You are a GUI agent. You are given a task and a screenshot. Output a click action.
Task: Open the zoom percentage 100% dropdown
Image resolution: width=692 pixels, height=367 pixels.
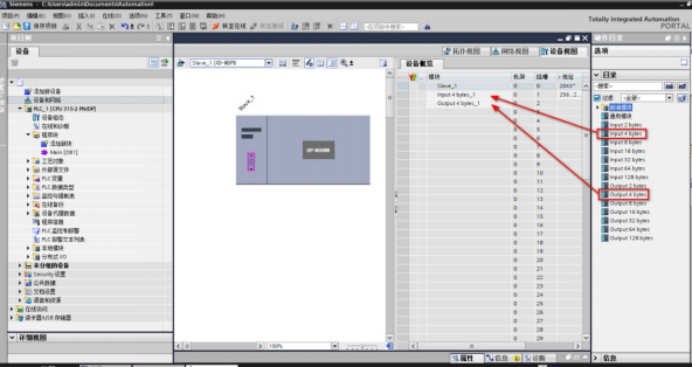(335, 346)
